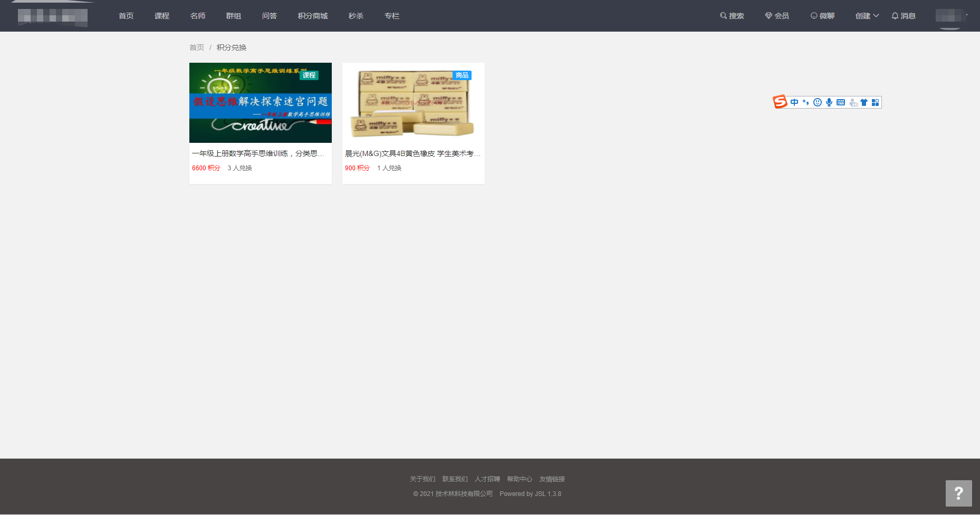Screen dimensions: 980x515
Task: Click the 搜索 magnifier button
Action: [732, 16]
